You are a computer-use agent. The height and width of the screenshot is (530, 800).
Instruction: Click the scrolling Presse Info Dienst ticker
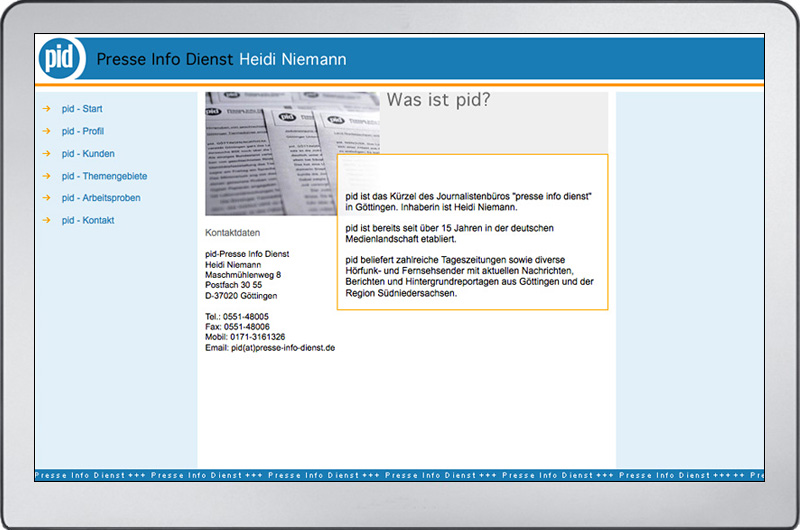399,475
